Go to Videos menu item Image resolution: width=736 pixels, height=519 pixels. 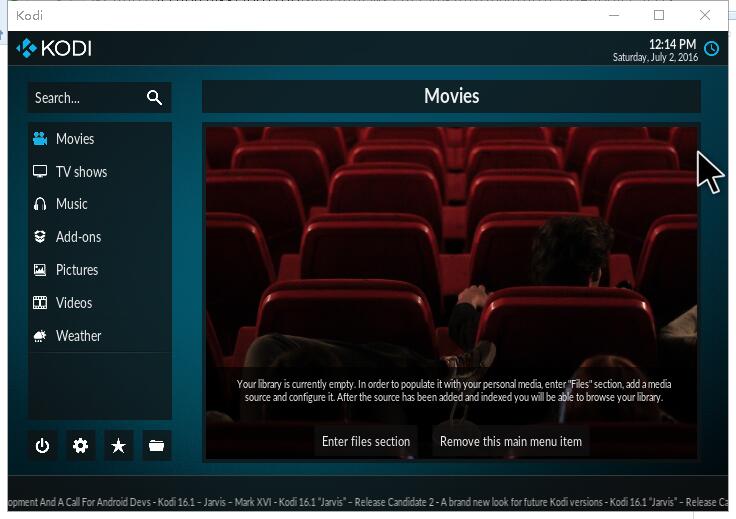(73, 303)
